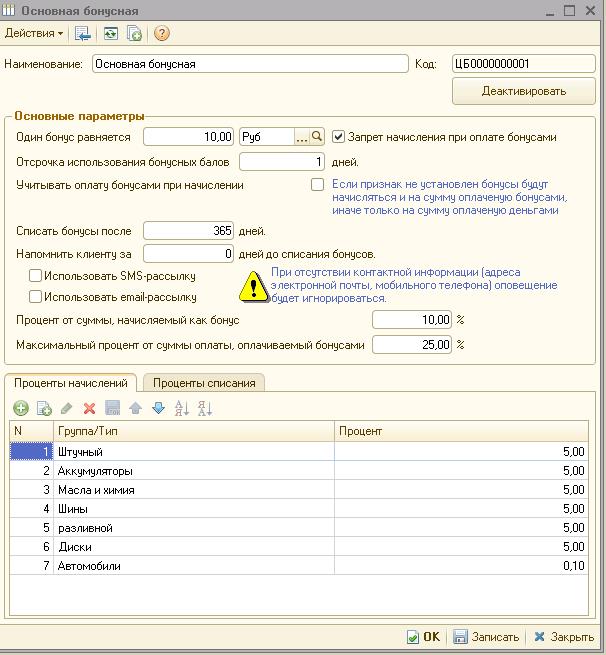Click the Код input field
The image size is (606, 655).
[x=524, y=64]
